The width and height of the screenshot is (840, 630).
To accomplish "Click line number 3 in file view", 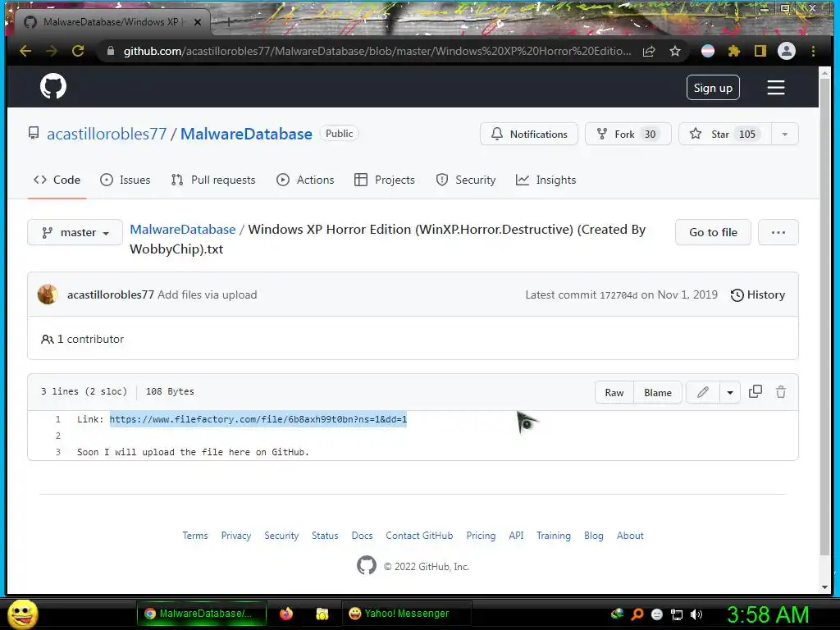I will point(58,452).
